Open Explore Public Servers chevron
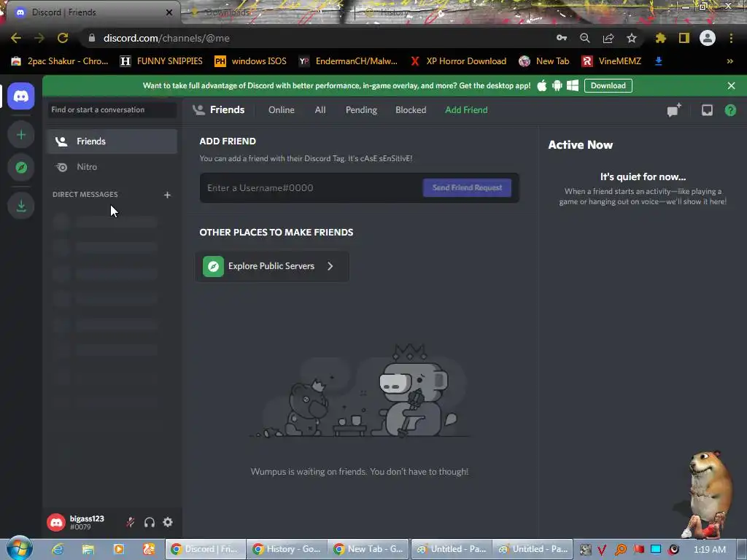Viewport: 747px width, 560px height. click(x=330, y=266)
